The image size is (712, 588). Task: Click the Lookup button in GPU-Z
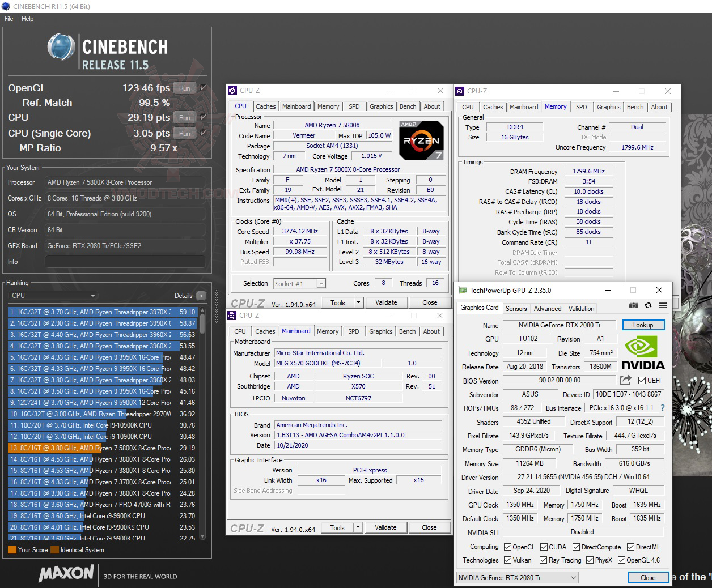click(643, 325)
